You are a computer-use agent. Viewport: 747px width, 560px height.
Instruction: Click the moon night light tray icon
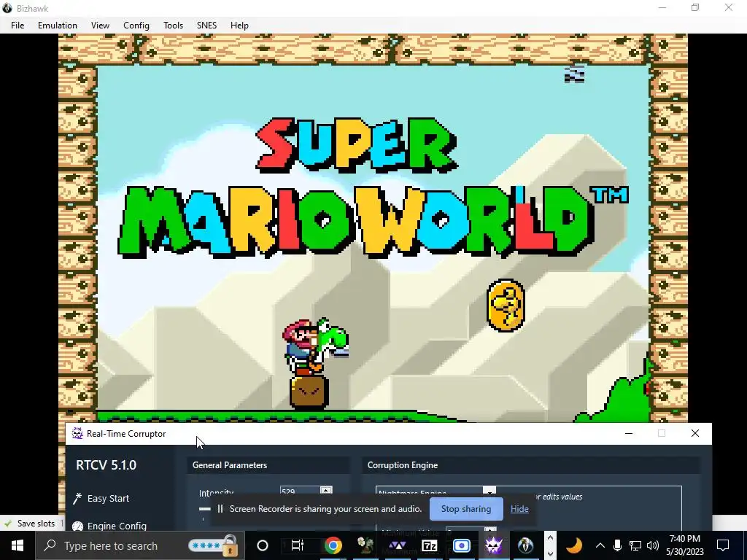pyautogui.click(x=575, y=545)
